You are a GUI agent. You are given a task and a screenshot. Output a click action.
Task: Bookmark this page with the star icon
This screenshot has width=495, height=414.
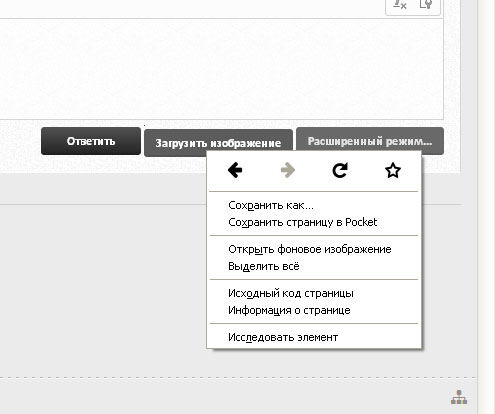pyautogui.click(x=393, y=170)
